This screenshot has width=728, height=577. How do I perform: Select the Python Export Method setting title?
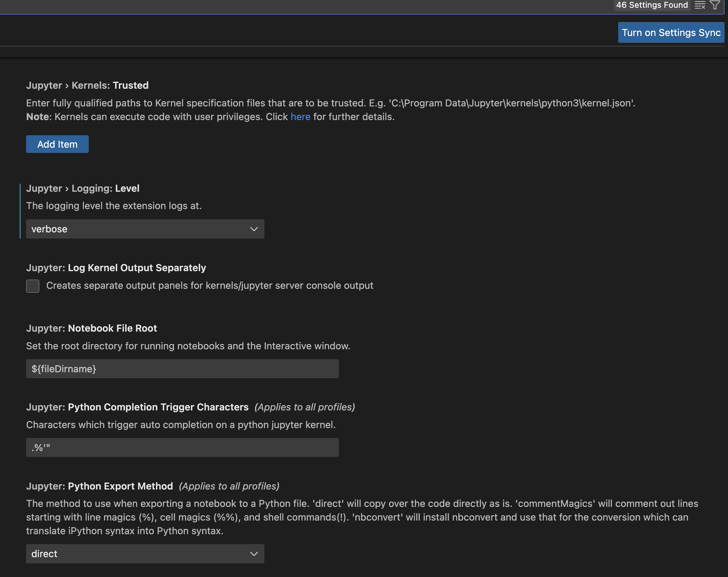(100, 486)
